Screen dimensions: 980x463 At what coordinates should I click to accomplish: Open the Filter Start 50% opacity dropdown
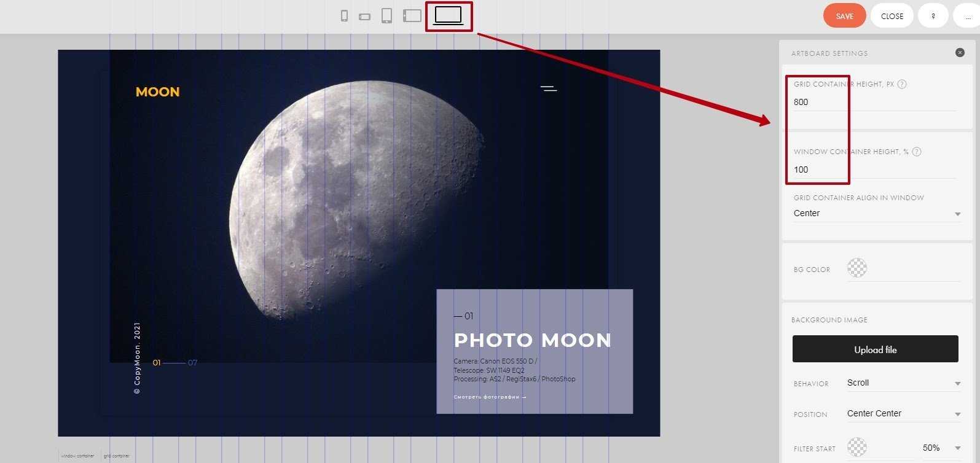click(x=940, y=448)
